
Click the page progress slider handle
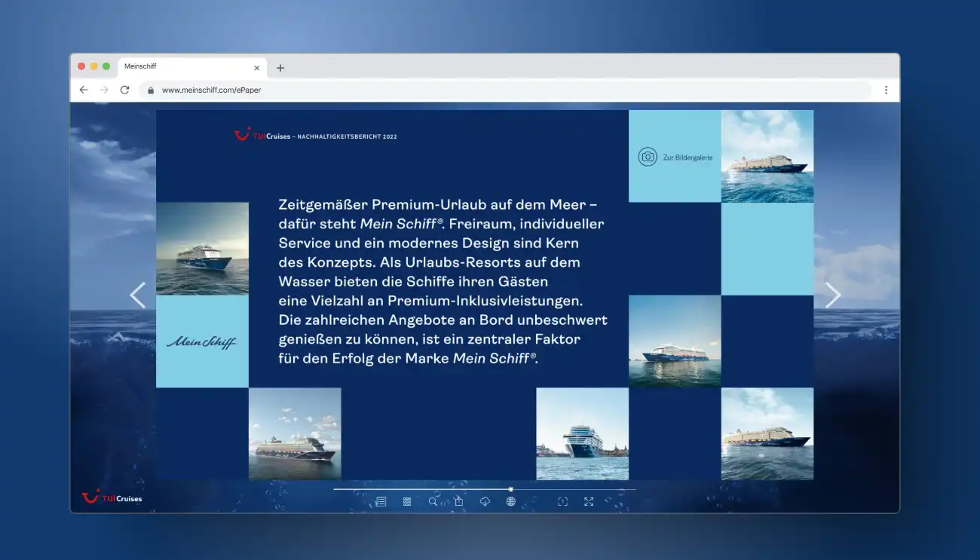[510, 489]
